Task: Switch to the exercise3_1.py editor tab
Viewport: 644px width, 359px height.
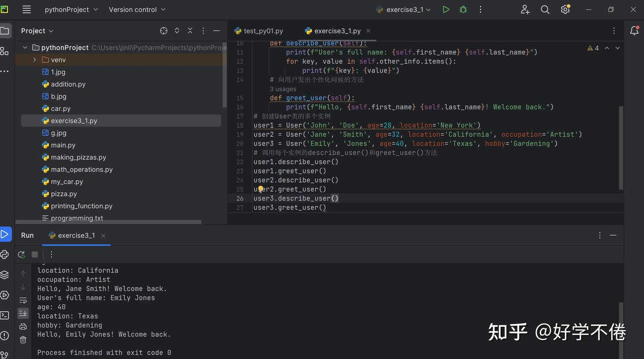Action: 333,31
